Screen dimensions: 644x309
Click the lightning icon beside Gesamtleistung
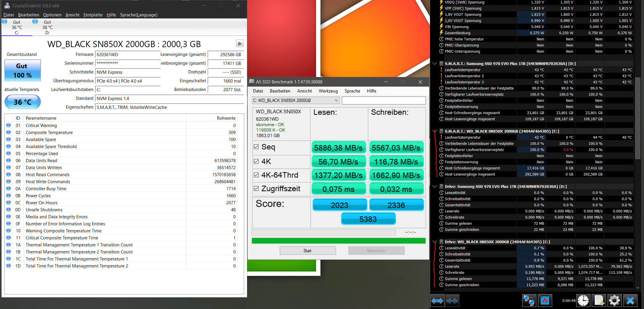pyautogui.click(x=441, y=33)
